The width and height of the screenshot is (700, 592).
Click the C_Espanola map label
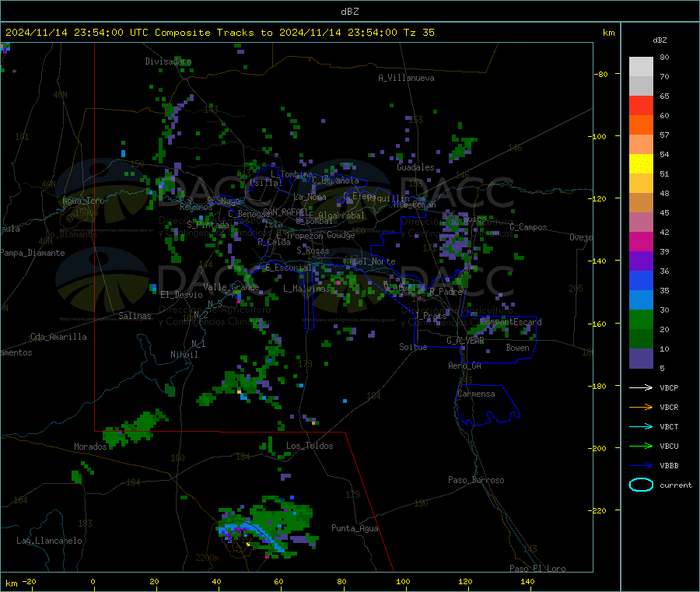pos(335,180)
